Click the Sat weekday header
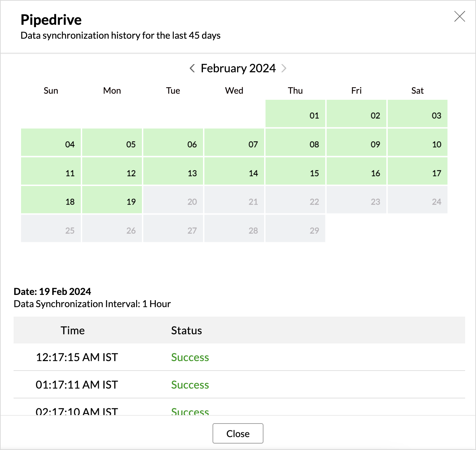476x450 pixels. click(x=418, y=91)
